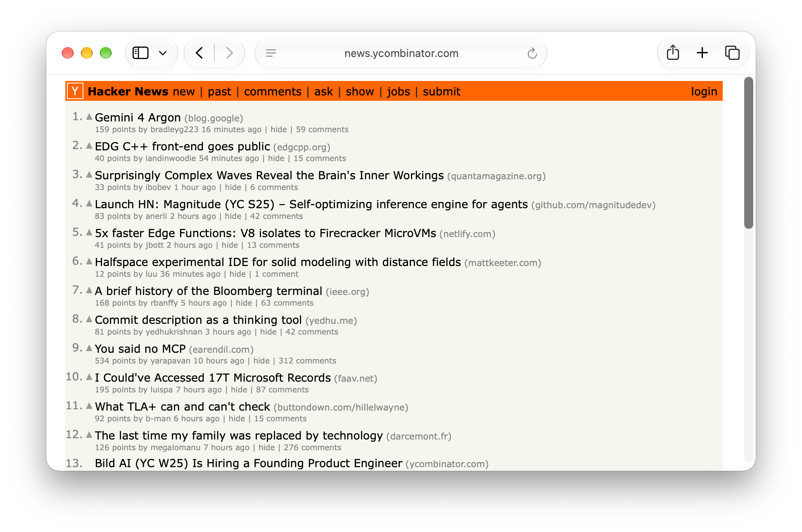The width and height of the screenshot is (802, 532).
Task: Reload the page with the refresh icon
Action: 532,53
